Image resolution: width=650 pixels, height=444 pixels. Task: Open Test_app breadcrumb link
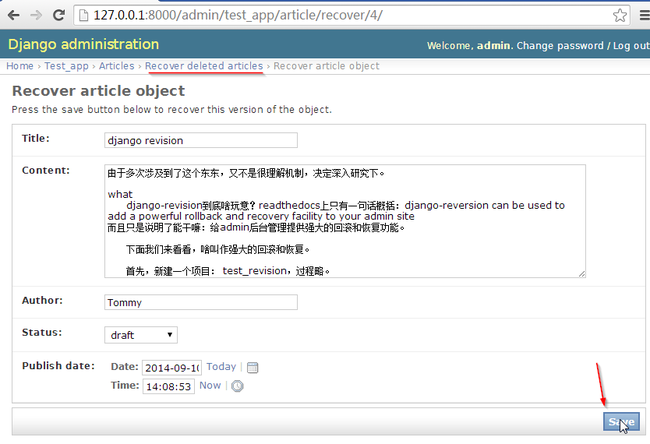(x=66, y=66)
